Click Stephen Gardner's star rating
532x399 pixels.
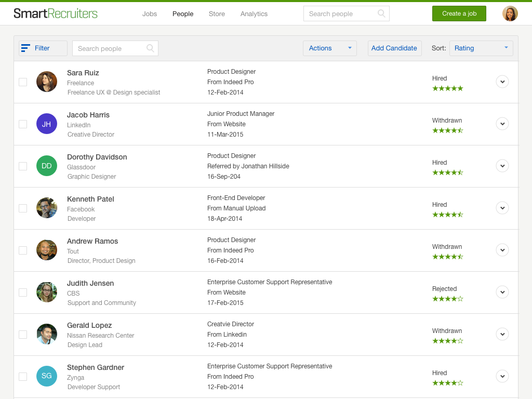[447, 383]
